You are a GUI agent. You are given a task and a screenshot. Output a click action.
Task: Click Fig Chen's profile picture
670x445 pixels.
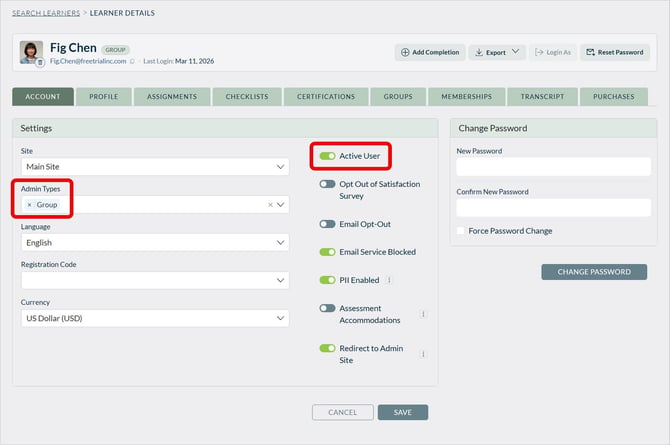[x=31, y=52]
